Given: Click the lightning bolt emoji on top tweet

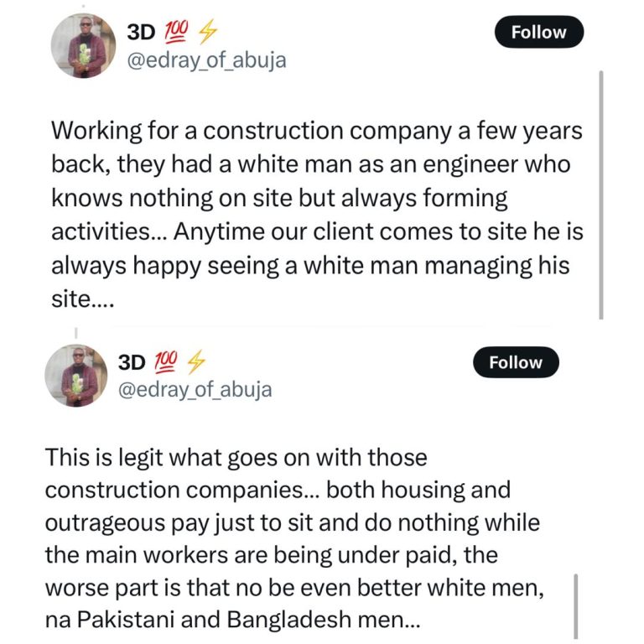Looking at the screenshot, I should (206, 33).
